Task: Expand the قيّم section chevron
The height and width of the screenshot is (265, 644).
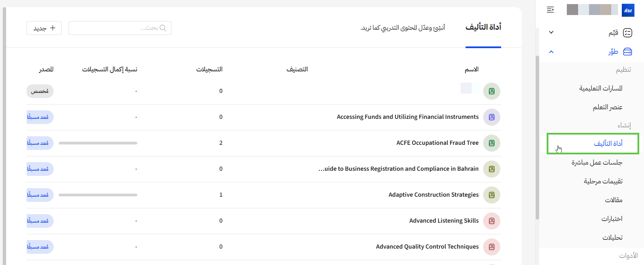Action: tap(551, 32)
